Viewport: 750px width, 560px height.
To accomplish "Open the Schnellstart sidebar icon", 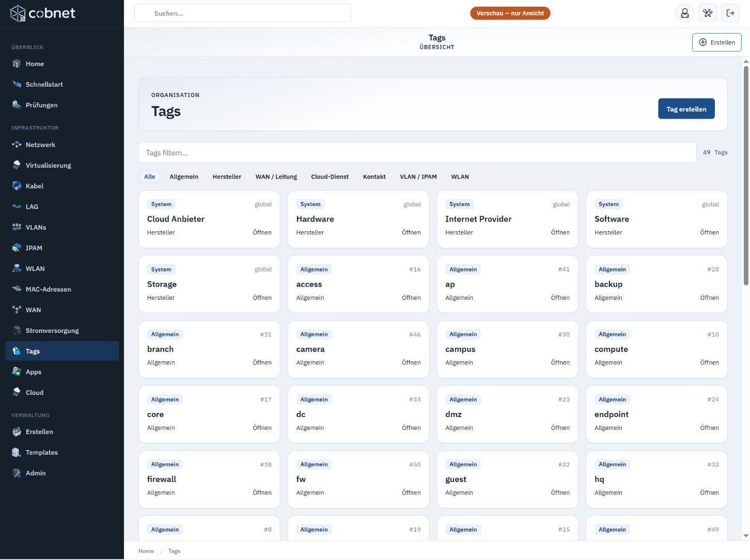I will 17,85.
